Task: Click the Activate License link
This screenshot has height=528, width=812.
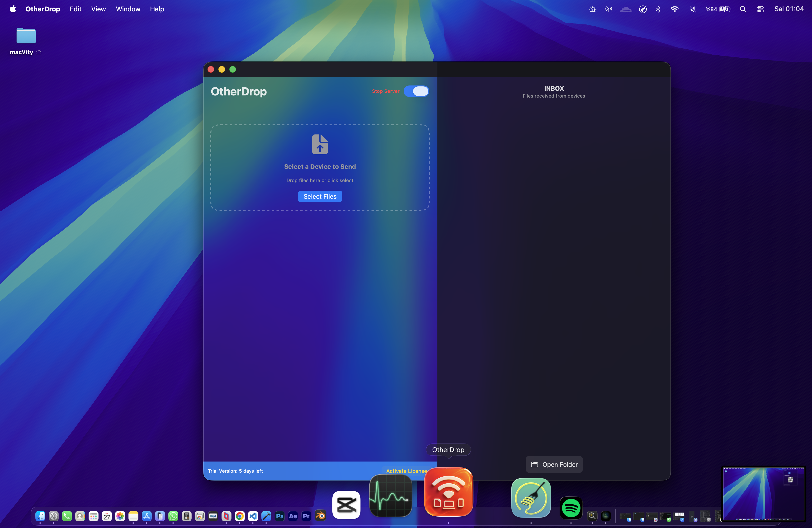Action: (x=406, y=471)
